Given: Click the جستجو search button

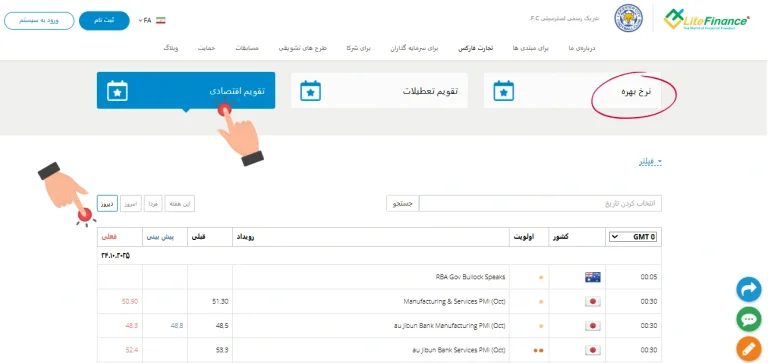Looking at the screenshot, I should point(403,203).
